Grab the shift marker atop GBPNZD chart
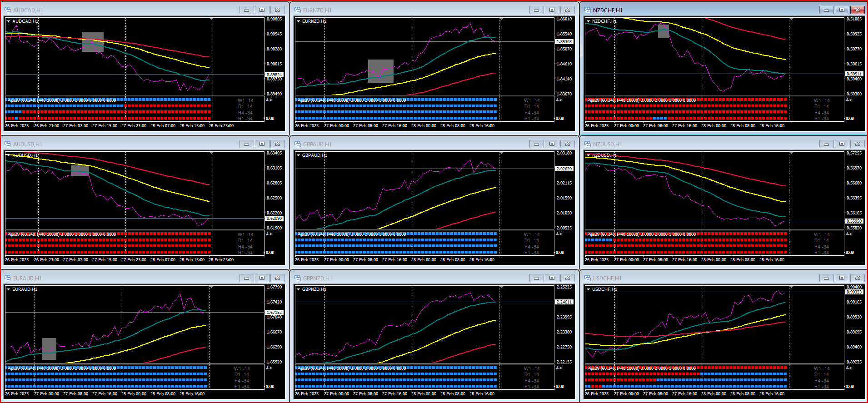 501,287
